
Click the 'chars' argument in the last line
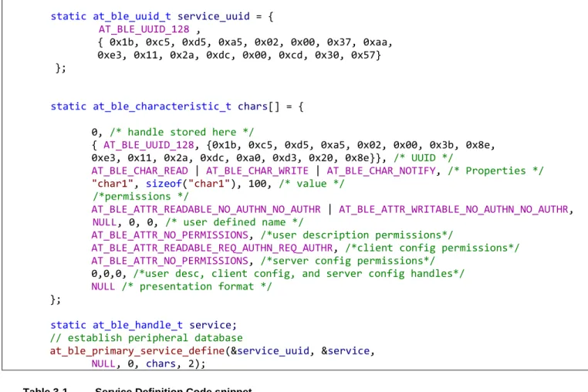pos(161,363)
